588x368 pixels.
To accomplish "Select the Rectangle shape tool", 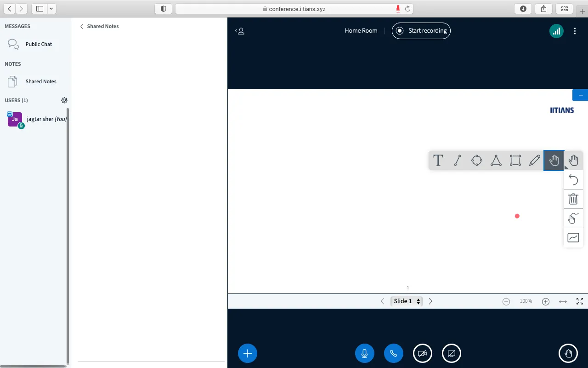I will (515, 161).
